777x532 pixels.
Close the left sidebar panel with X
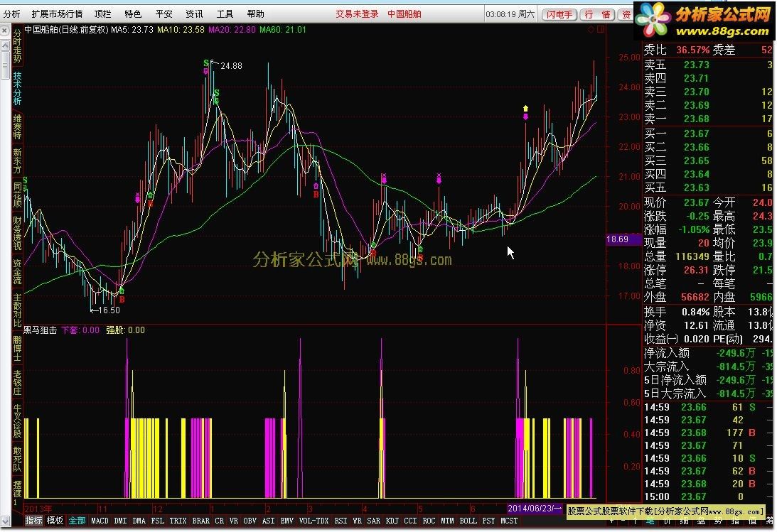4,31
